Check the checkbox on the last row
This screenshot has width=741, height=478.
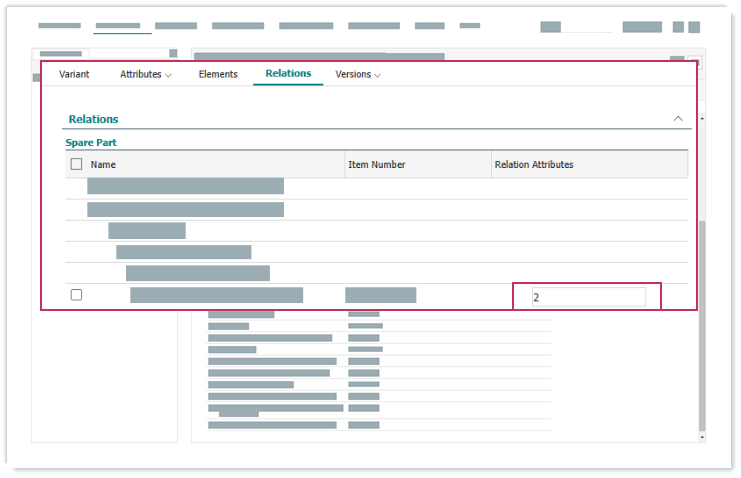[77, 295]
